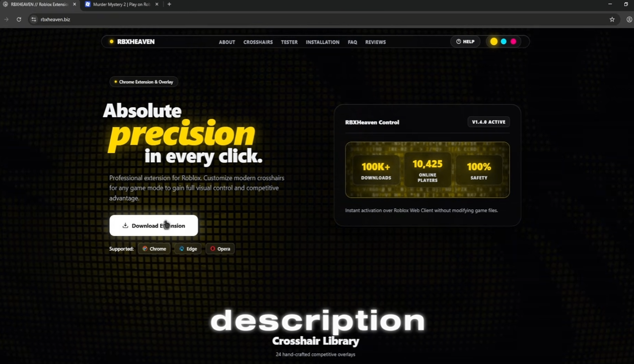The height and width of the screenshot is (364, 634).
Task: Bookmark this page with the star icon
Action: pyautogui.click(x=612, y=19)
